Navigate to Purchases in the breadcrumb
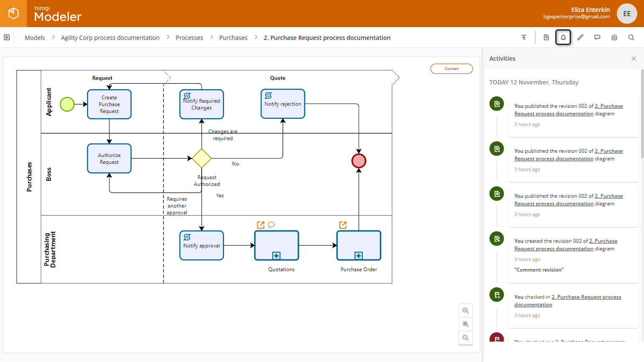Screen dimensions: 644x362 click(233, 38)
